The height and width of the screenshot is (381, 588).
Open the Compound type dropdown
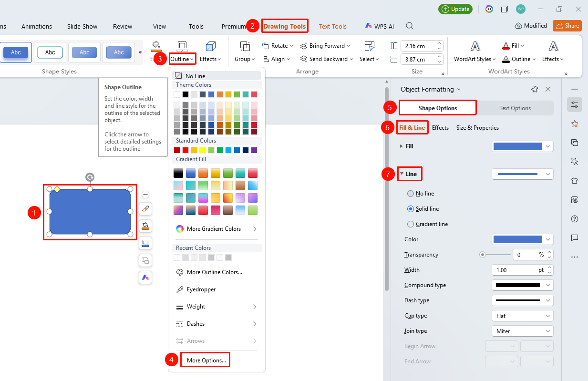(522, 285)
